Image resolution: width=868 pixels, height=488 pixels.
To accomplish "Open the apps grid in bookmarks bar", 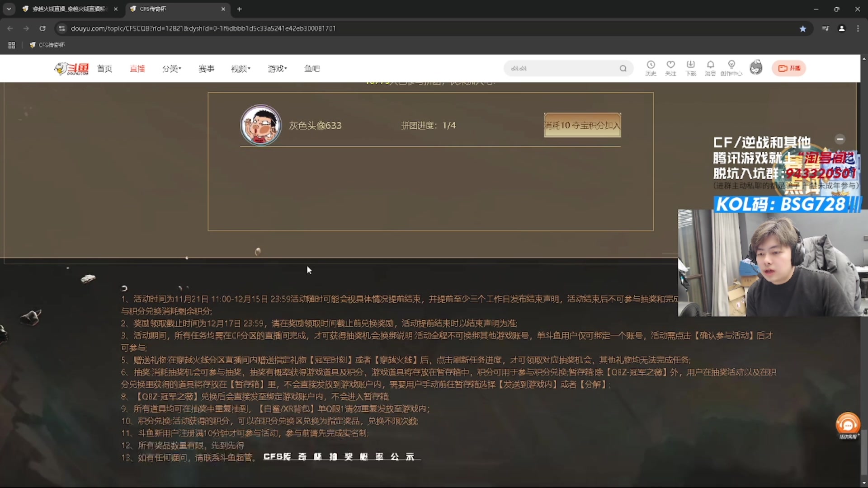I will tap(12, 45).
